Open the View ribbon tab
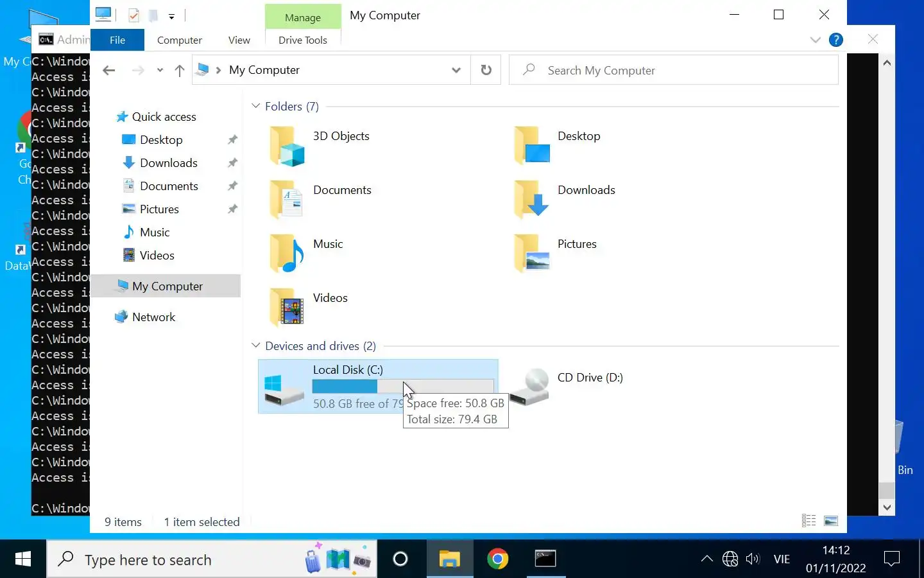Screen dimensions: 924x578 point(239,40)
